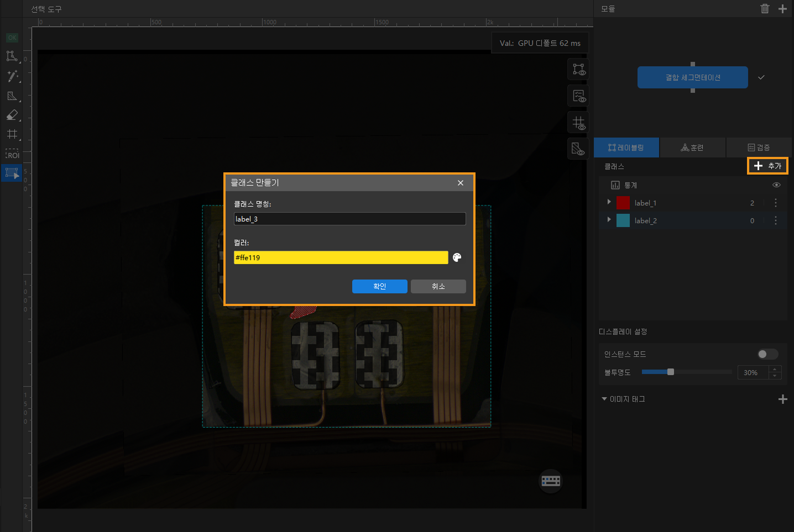
Task: Click the opacity 30% value field
Action: [753, 372]
